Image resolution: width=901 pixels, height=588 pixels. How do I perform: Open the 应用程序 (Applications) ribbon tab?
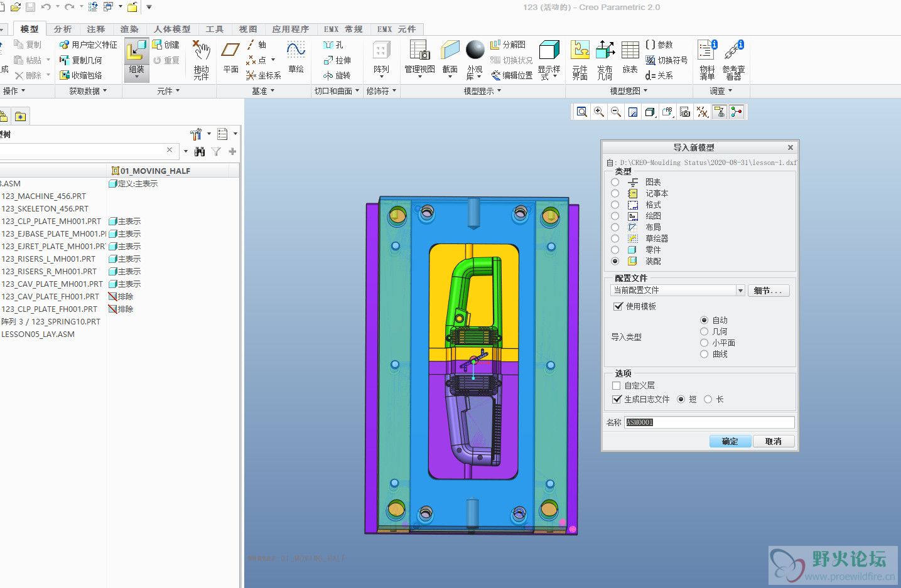pyautogui.click(x=291, y=29)
